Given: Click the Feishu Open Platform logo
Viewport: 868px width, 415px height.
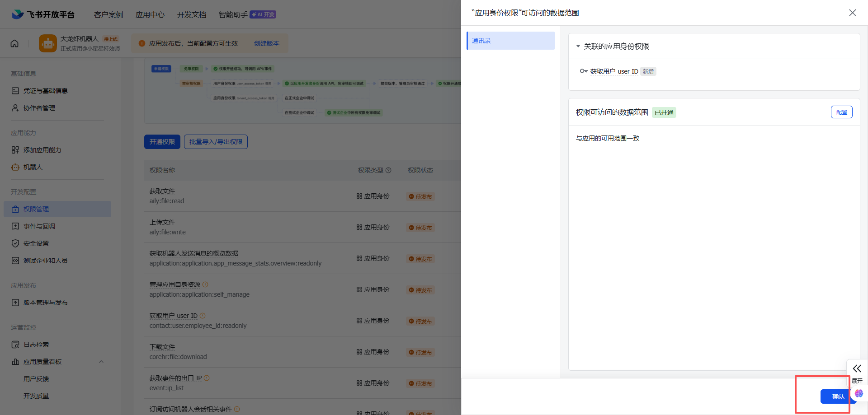Looking at the screenshot, I should click(43, 14).
